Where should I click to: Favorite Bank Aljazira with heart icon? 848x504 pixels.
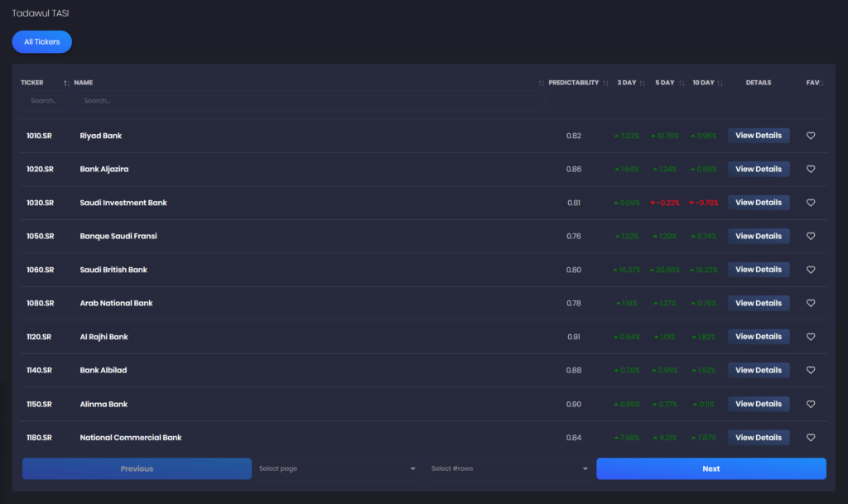(x=810, y=169)
